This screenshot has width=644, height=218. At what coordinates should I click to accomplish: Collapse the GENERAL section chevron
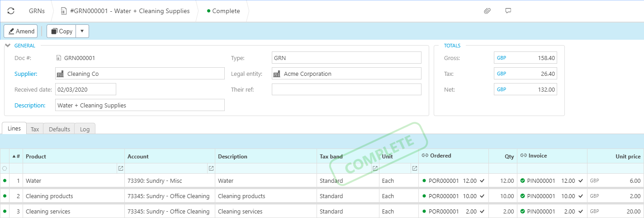(8, 45)
